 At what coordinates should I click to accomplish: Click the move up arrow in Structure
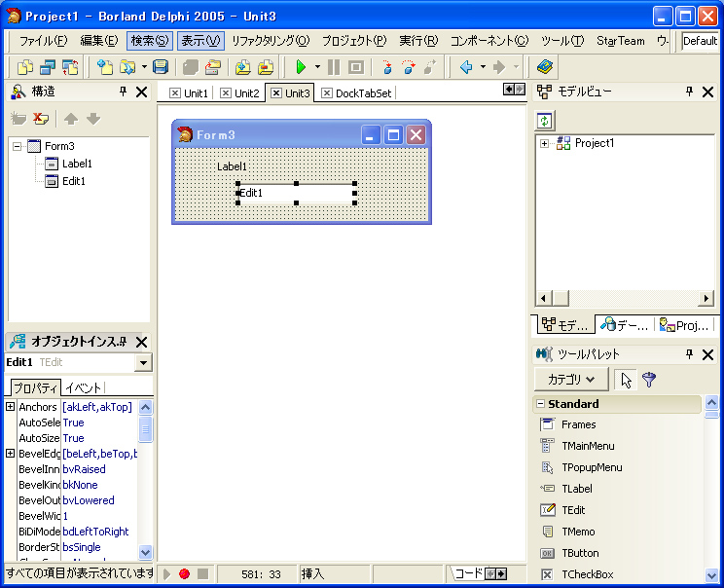tap(71, 119)
